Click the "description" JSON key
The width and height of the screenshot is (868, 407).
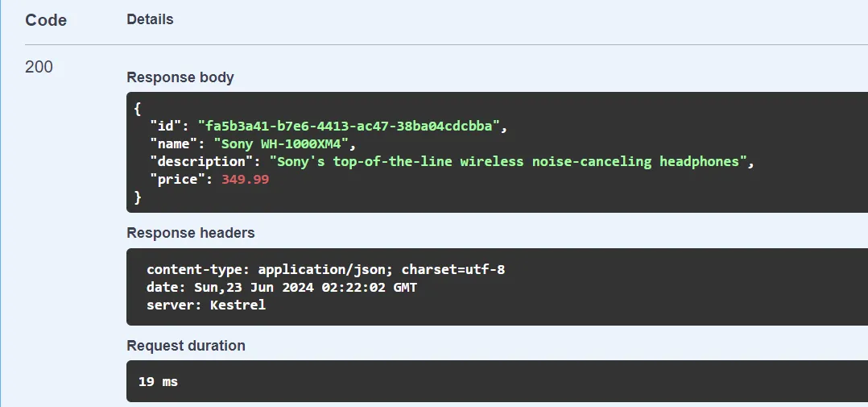coord(201,161)
